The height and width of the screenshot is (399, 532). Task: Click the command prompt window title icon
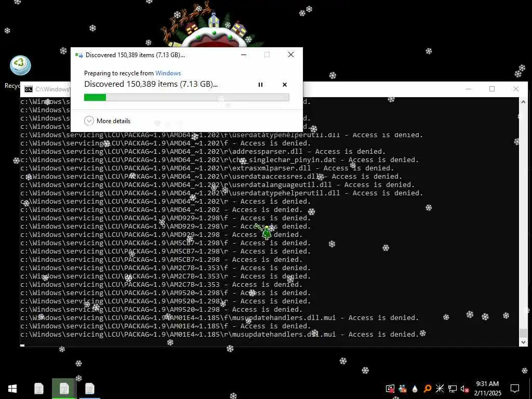tap(29, 89)
